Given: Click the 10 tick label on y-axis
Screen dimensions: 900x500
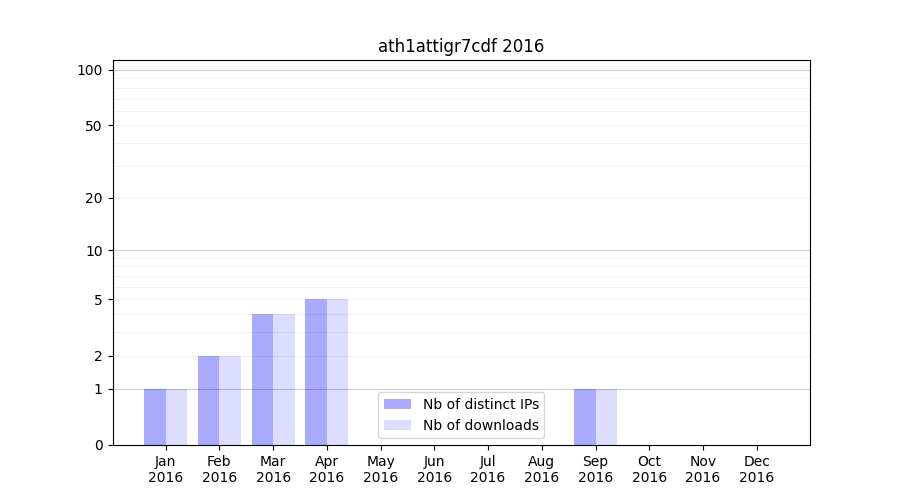Looking at the screenshot, I should pyautogui.click(x=94, y=251).
